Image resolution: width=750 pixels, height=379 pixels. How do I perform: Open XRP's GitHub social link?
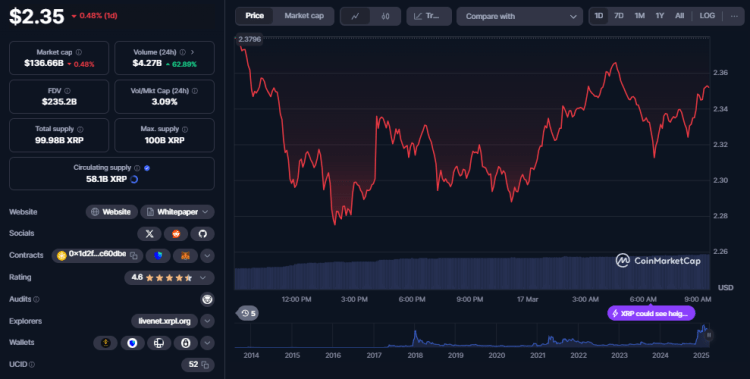click(202, 234)
